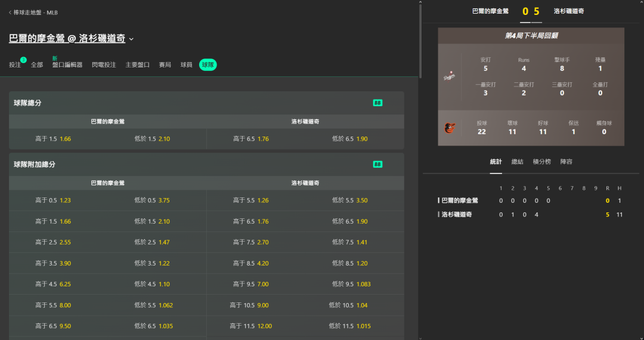The height and width of the screenshot is (340, 644).
Task: Switch to the 球員 tab
Action: 187,65
